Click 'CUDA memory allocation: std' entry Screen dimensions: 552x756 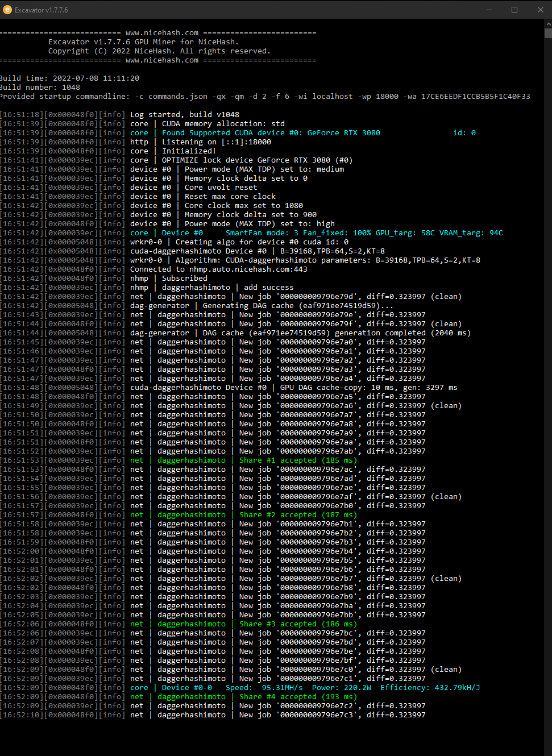142,124
